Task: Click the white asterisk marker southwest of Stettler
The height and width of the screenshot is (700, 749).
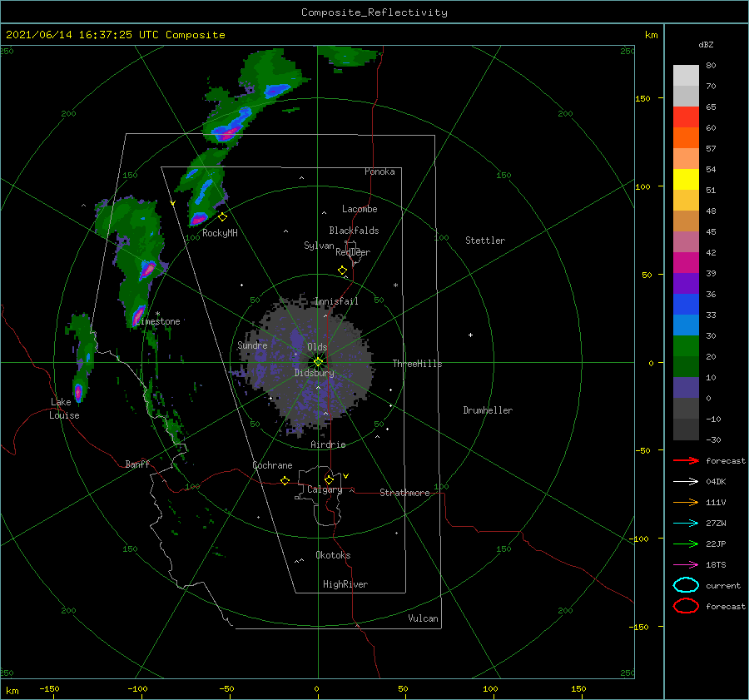Action: tap(395, 285)
